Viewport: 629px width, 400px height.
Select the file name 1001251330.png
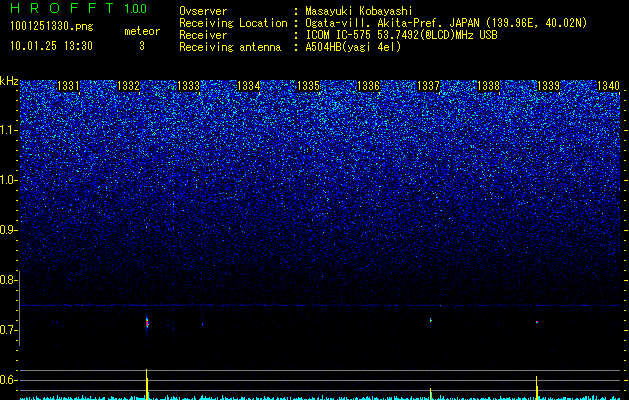tap(52, 26)
